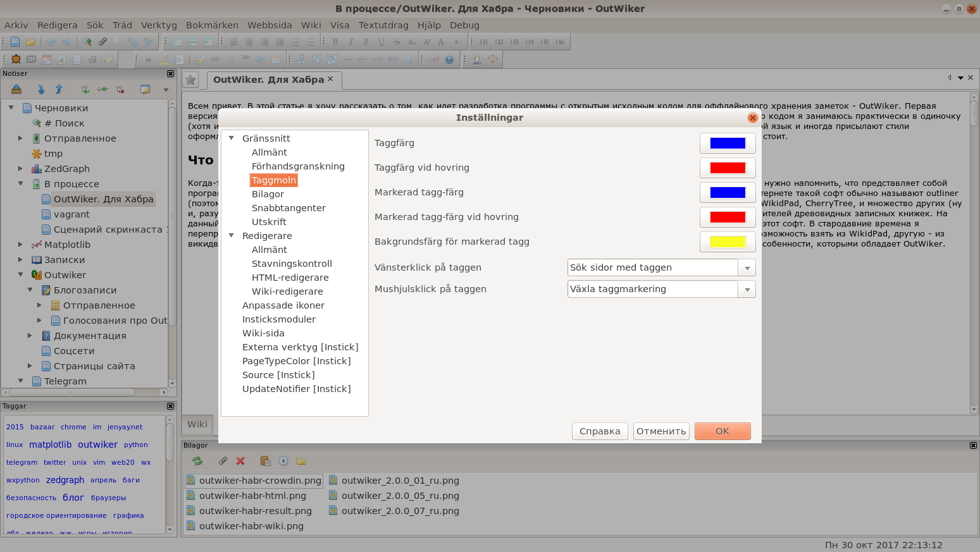Select the OutWiker. Для Хабра page tab
The image size is (980, 552).
268,80
